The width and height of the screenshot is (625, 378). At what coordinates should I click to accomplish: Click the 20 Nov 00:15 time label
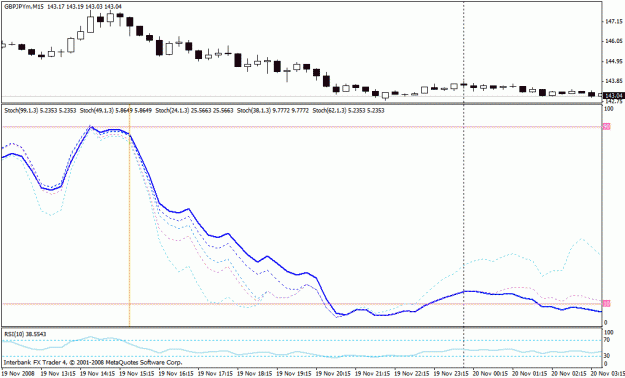point(490,374)
